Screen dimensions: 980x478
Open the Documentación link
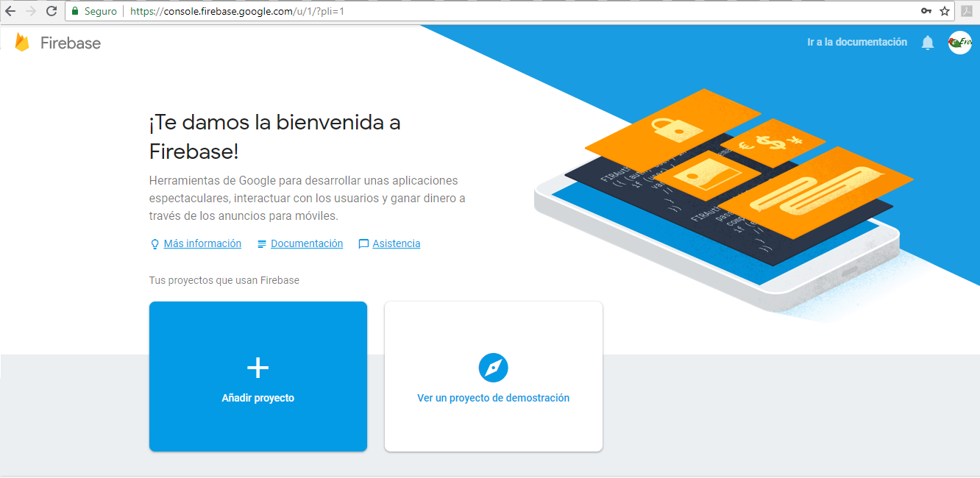click(x=307, y=243)
